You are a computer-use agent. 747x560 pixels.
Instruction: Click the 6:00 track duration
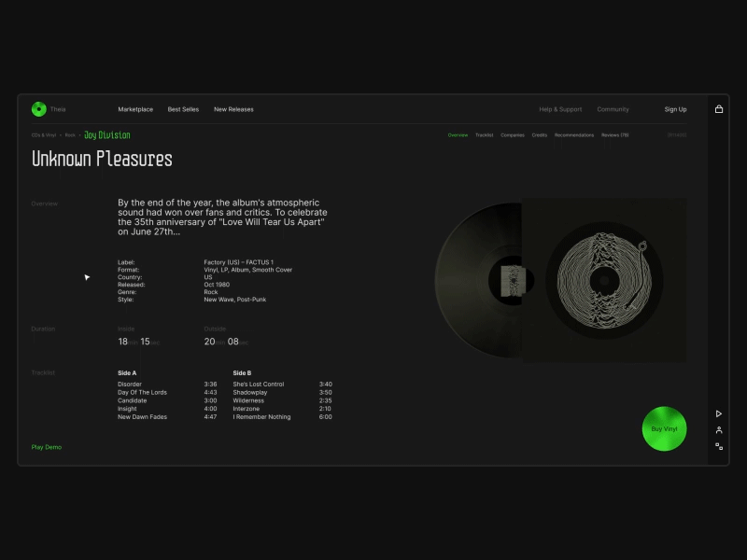(x=325, y=416)
